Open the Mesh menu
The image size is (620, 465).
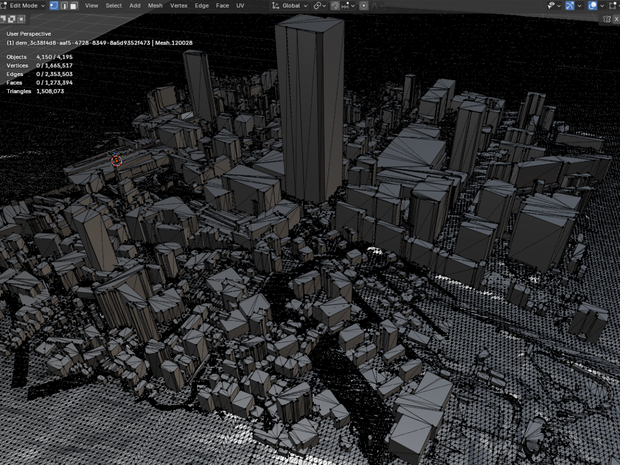pyautogui.click(x=155, y=6)
